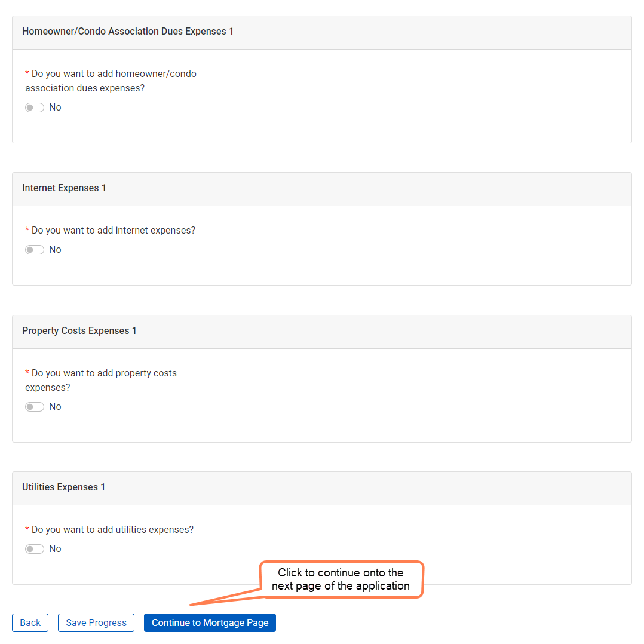Click the "add internet expenses?" question text
The height and width of the screenshot is (644, 644).
coord(113,231)
